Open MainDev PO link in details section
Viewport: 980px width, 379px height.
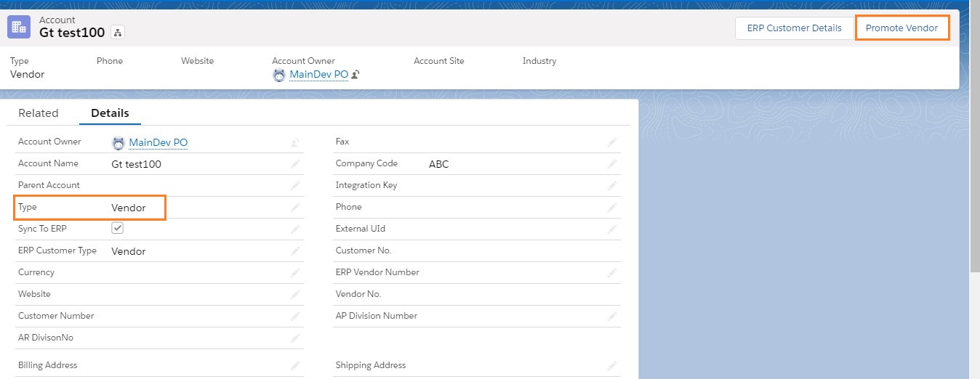158,143
